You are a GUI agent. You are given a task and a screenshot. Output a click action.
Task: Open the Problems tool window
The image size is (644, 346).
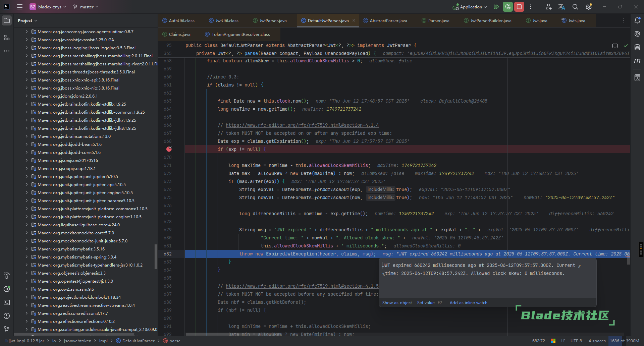click(7, 316)
